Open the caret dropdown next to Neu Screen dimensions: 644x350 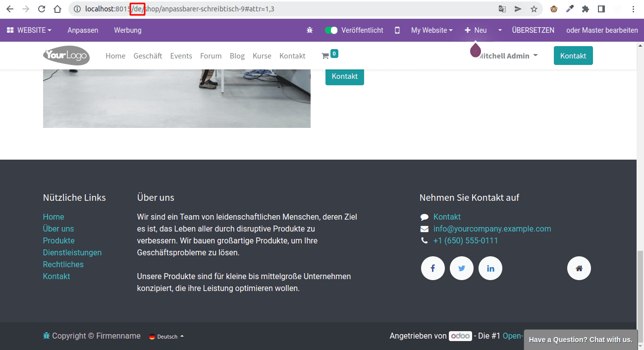click(x=500, y=30)
